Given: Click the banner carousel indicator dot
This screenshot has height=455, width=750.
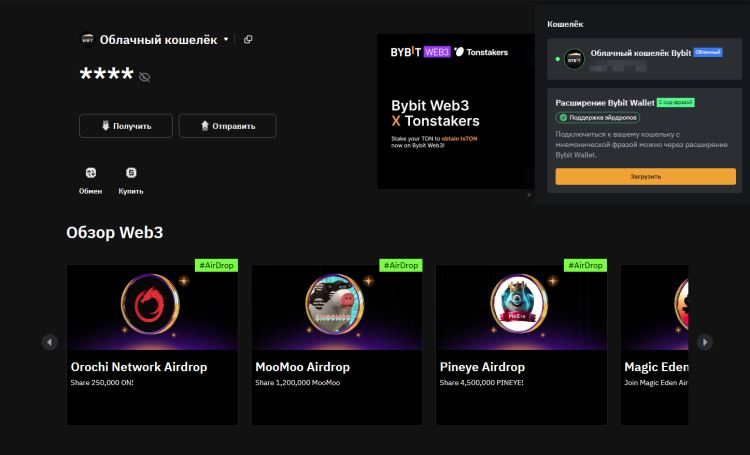Looking at the screenshot, I should (529, 195).
